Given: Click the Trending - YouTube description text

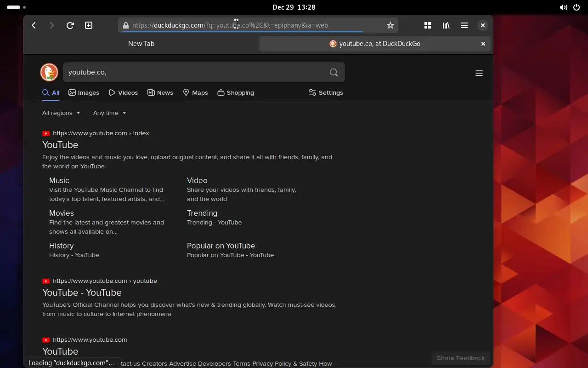Looking at the screenshot, I should tap(214, 222).
